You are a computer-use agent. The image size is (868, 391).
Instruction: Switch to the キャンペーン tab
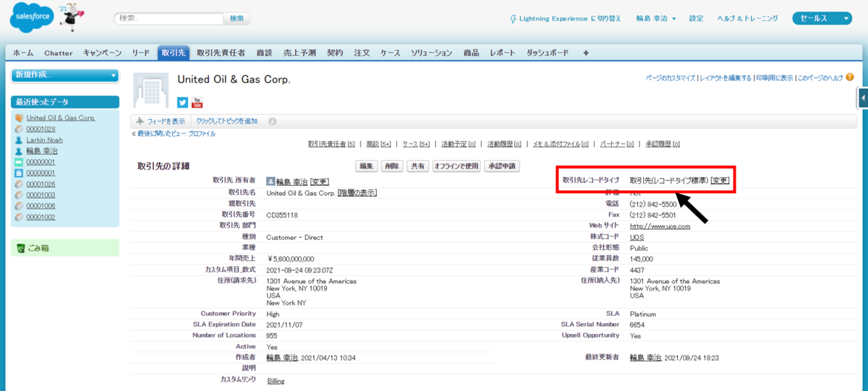103,53
